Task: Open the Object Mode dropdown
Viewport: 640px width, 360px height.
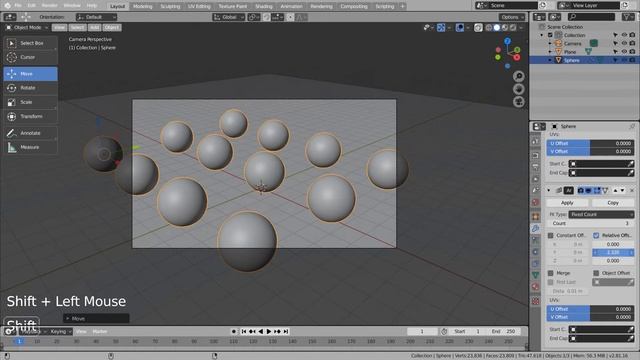Action: [27, 27]
